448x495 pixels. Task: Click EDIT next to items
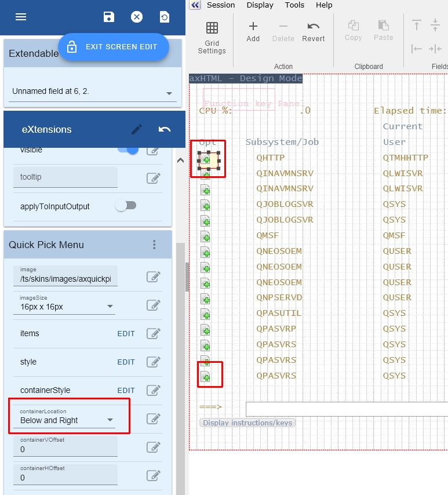pos(126,334)
